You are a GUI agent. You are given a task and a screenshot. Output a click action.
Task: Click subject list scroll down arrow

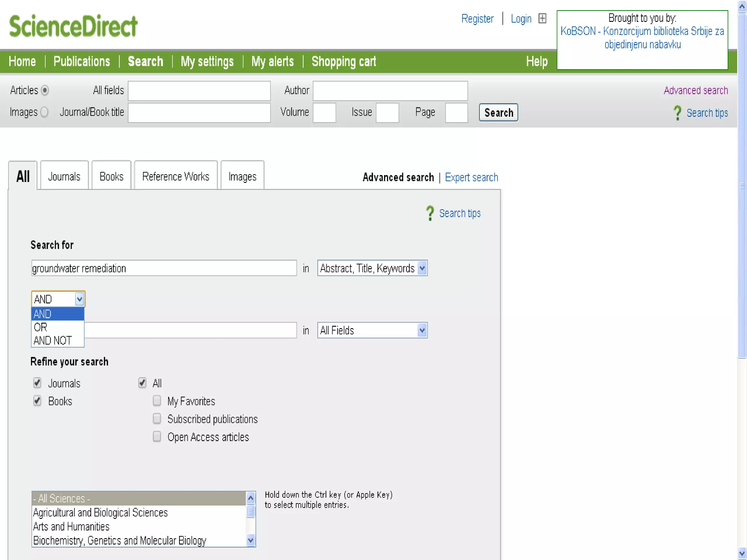251,540
